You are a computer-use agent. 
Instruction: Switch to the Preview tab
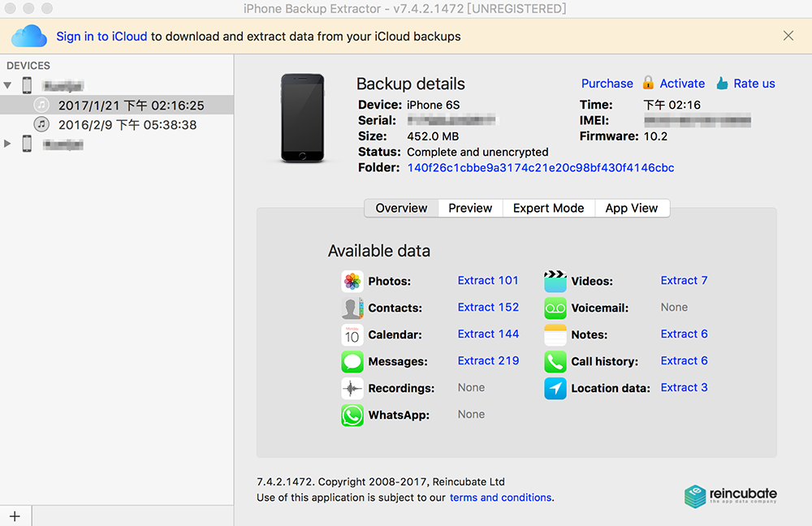point(470,208)
